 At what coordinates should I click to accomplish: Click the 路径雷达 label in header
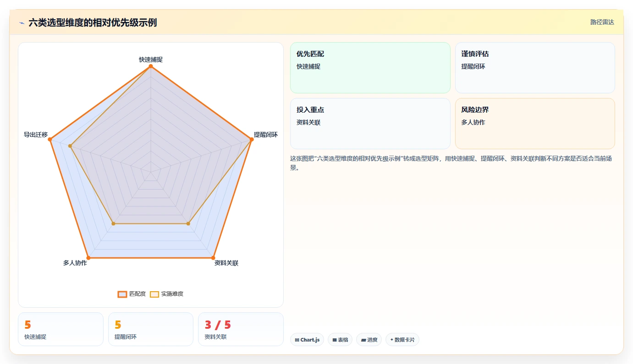602,22
